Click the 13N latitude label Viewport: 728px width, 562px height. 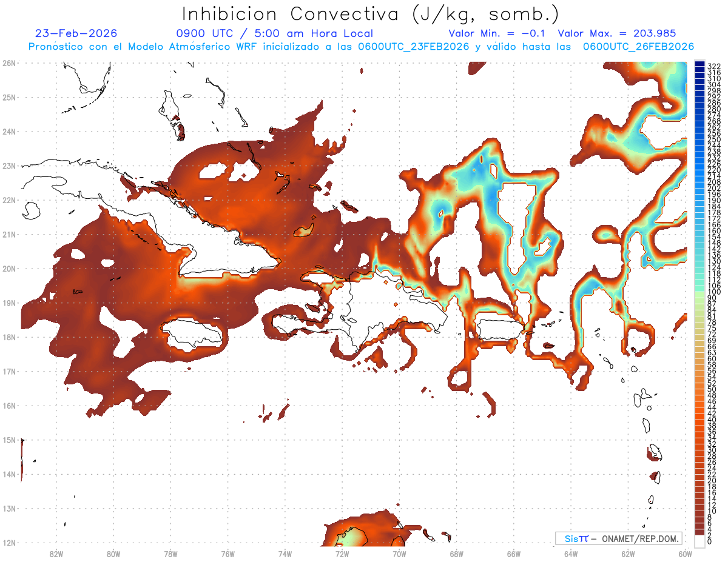[8, 509]
